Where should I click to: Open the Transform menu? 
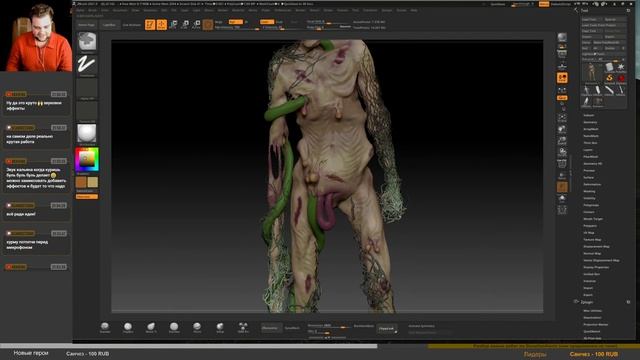coord(370,10)
